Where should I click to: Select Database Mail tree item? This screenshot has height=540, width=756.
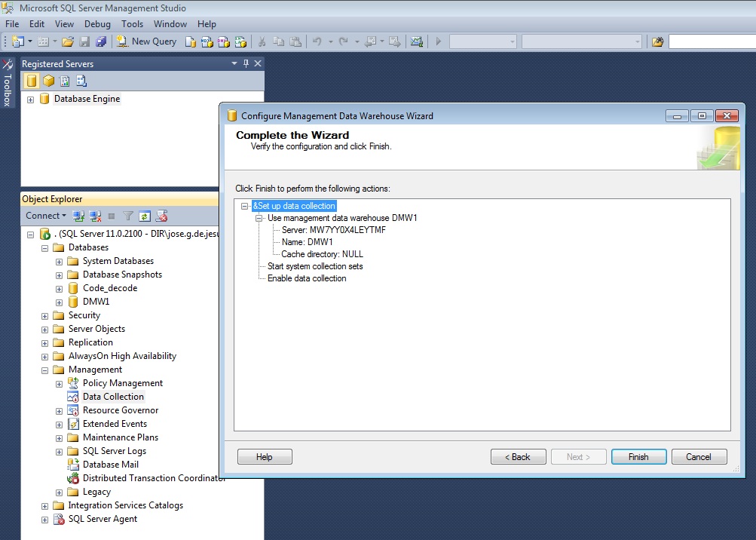coord(110,465)
